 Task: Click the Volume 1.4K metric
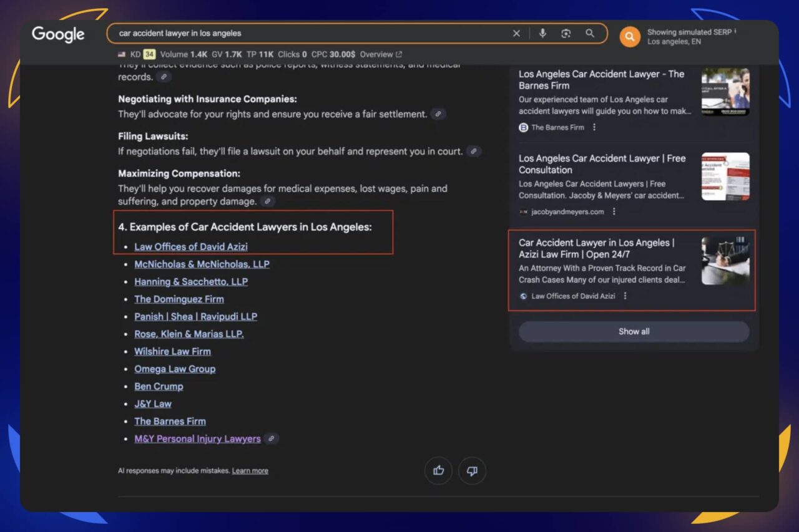click(184, 54)
